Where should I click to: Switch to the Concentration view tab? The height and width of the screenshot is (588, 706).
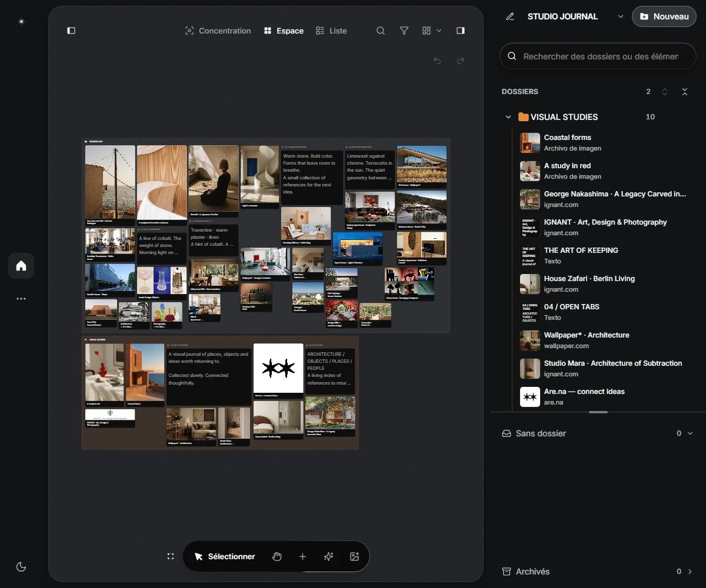[x=218, y=31]
